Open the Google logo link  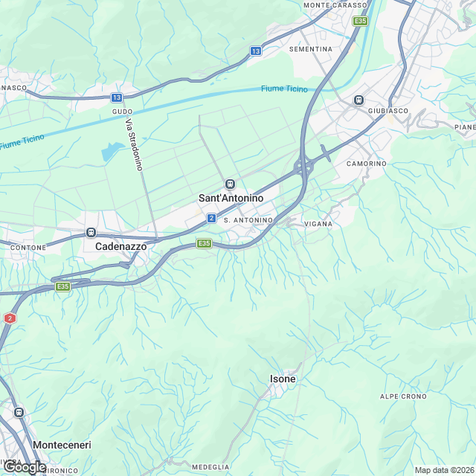[25, 468]
